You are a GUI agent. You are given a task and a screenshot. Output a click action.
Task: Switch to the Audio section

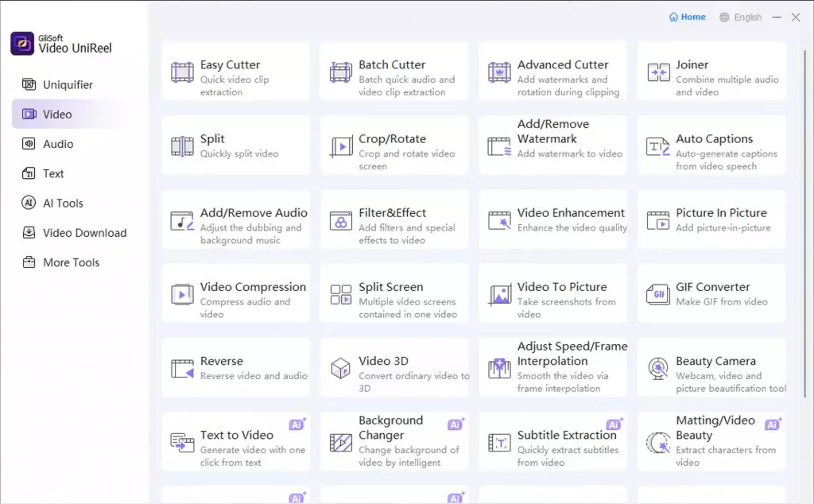coord(55,144)
